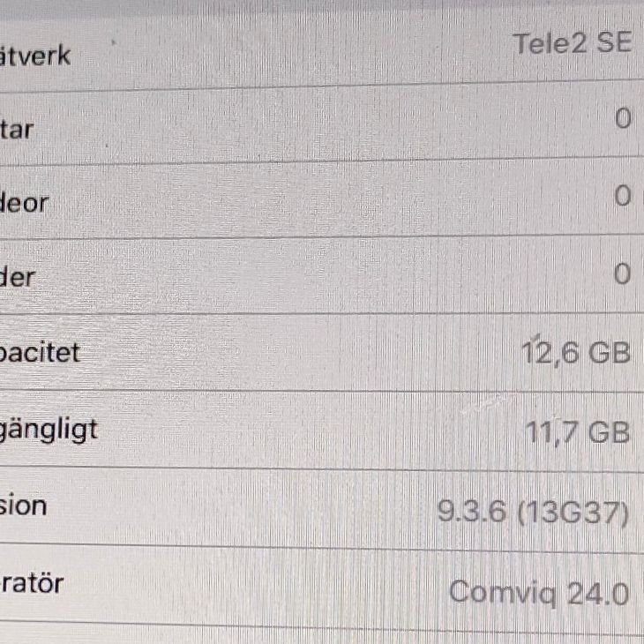Tap the Version row label

24,506
